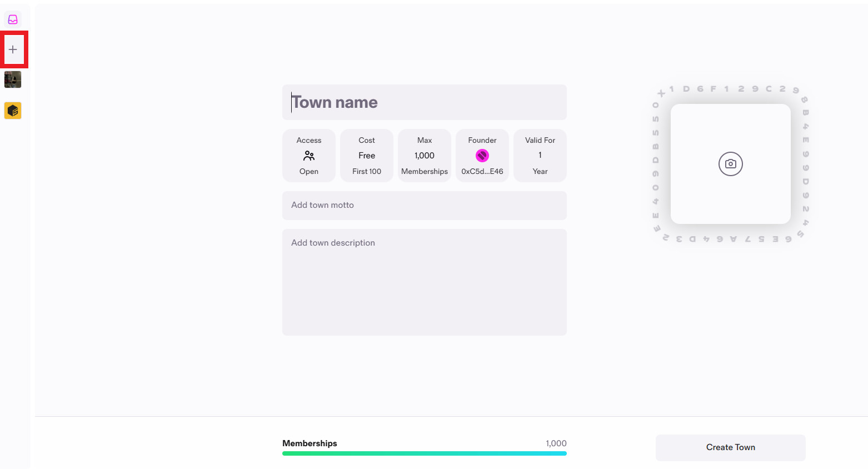Open the inbox icon in the sidebar

coord(13,18)
